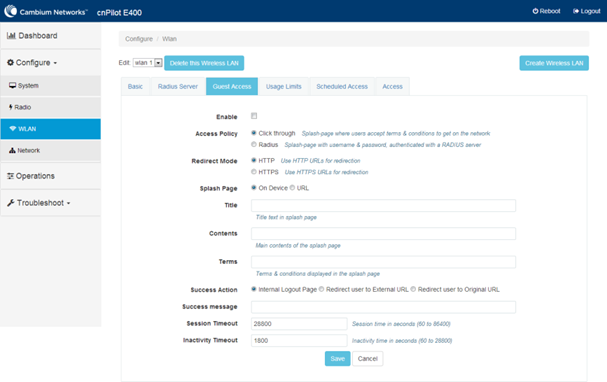
Task: Save the guest access settings
Action: tap(338, 358)
